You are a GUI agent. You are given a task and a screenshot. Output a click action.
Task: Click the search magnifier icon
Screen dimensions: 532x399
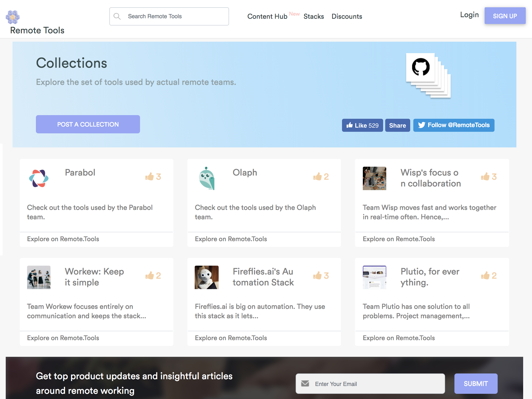point(117,16)
